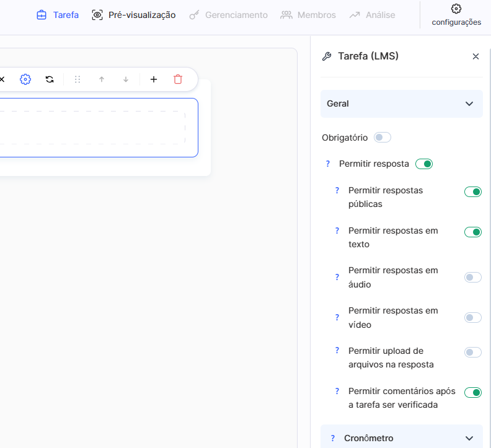Click the move up arrow icon

tap(102, 79)
